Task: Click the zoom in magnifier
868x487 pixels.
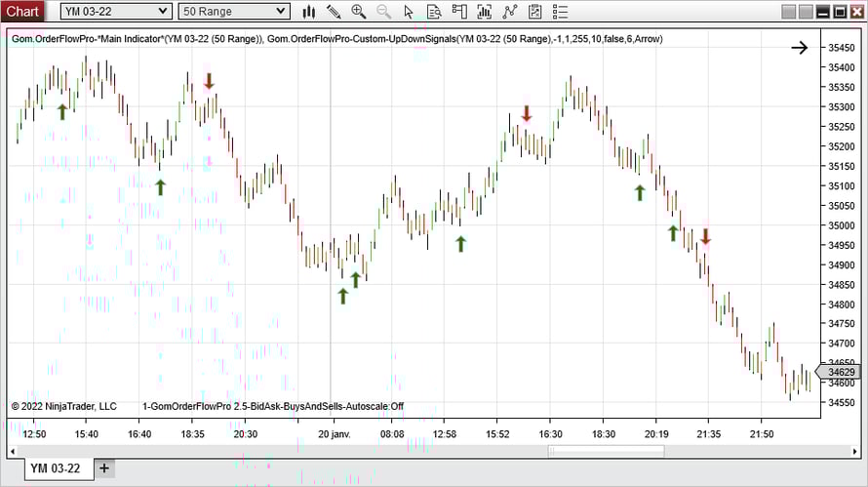Action: click(359, 12)
